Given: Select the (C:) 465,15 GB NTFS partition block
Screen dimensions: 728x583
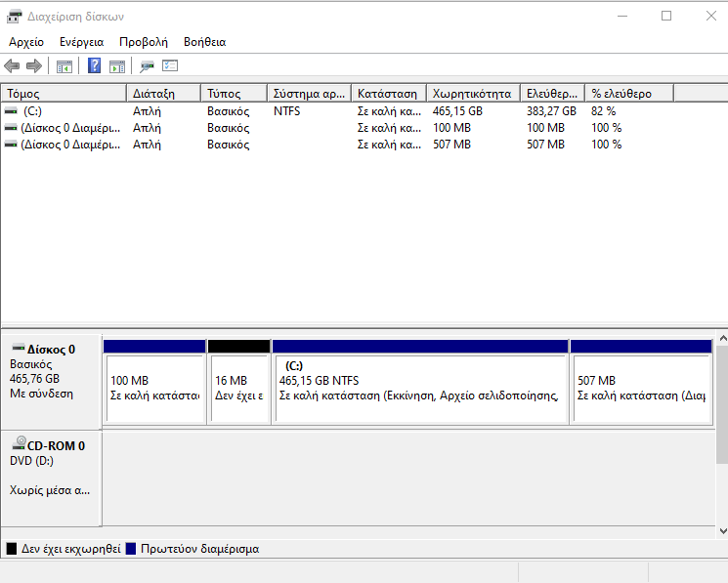Looking at the screenshot, I should coord(420,388).
